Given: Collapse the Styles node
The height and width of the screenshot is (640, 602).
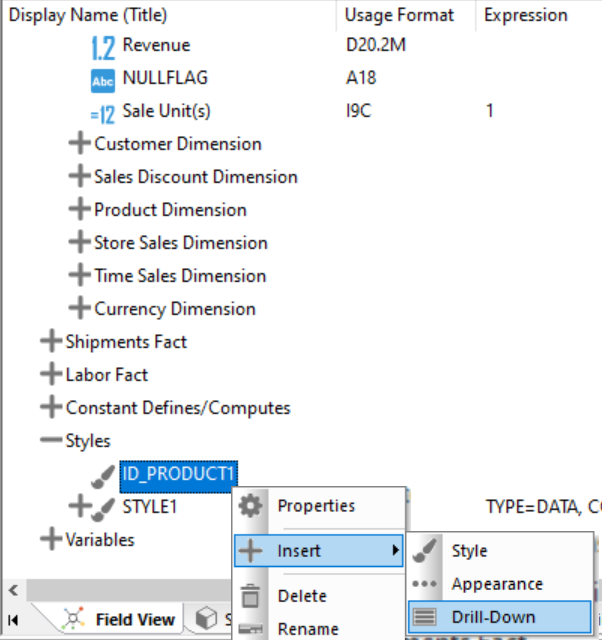Looking at the screenshot, I should pyautogui.click(x=51, y=440).
